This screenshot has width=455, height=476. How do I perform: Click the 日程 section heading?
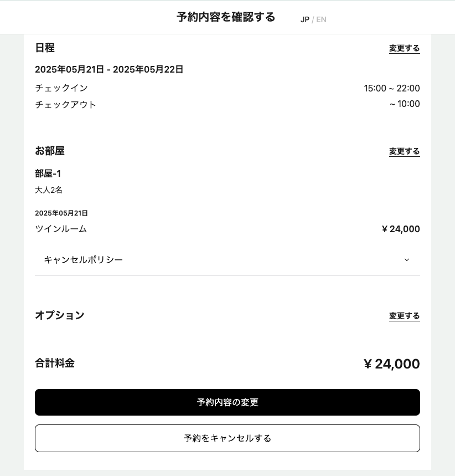(45, 48)
